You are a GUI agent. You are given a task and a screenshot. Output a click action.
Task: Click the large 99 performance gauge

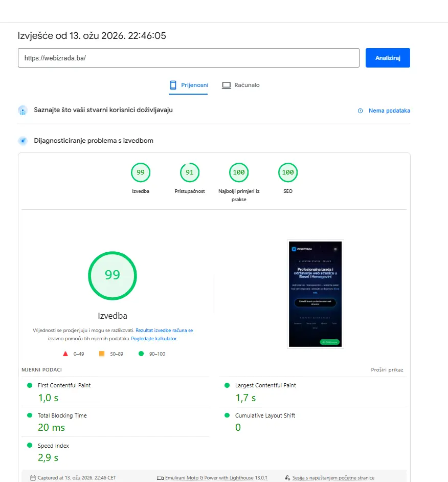113,275
